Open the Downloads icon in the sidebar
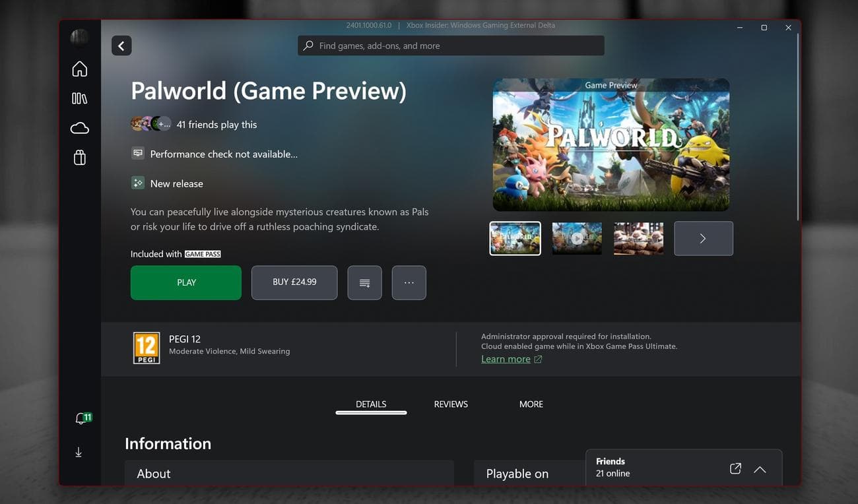Screen dimensions: 858x504 pos(79,452)
